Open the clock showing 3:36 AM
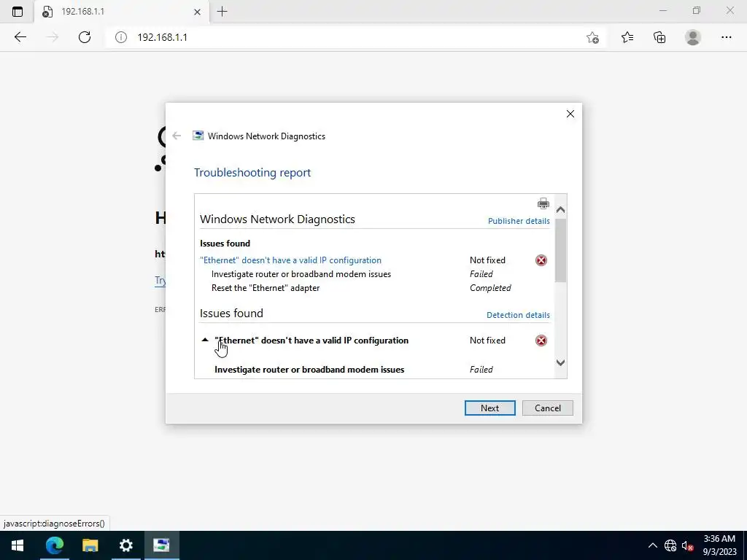 719,545
